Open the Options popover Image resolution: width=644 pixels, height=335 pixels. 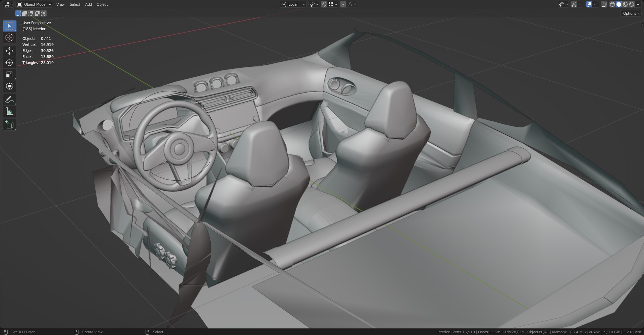tap(632, 13)
